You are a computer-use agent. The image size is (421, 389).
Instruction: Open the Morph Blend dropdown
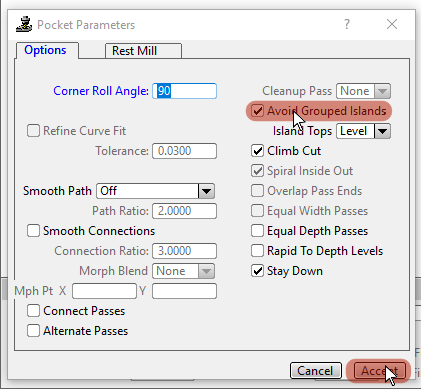[x=184, y=271]
